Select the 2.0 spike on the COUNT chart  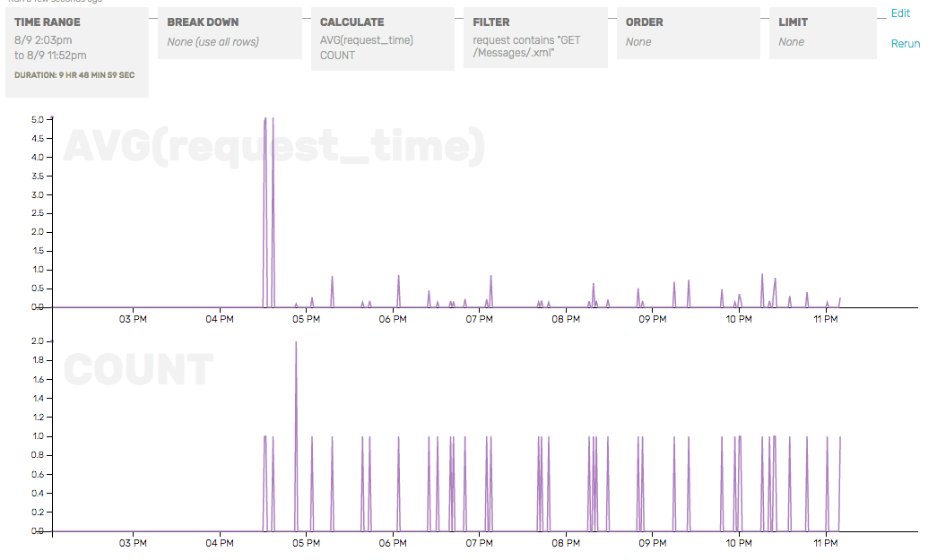coord(296,342)
